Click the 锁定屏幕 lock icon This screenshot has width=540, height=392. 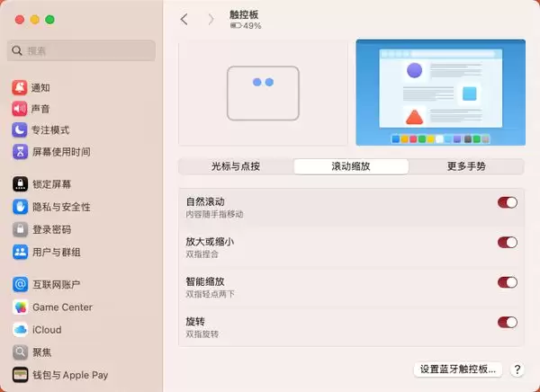point(20,184)
